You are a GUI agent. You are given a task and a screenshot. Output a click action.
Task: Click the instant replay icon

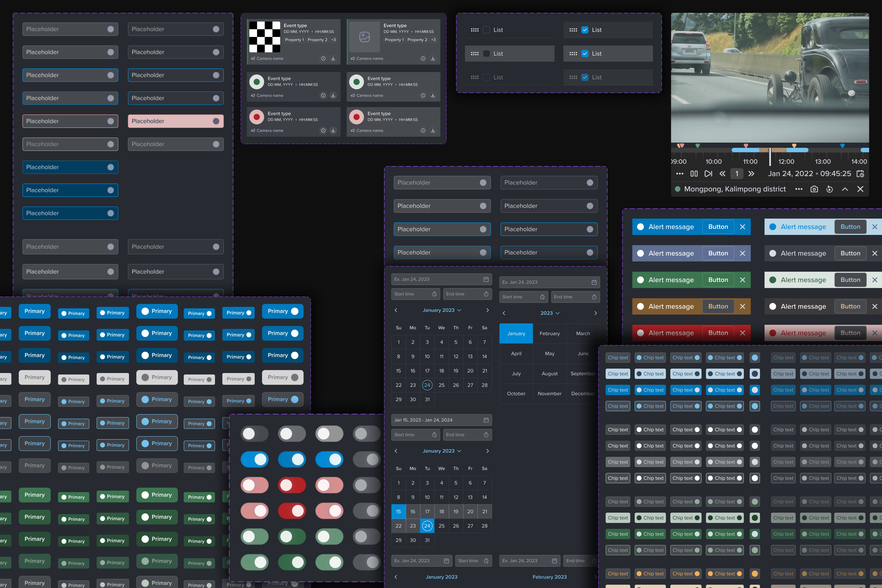coord(829,189)
